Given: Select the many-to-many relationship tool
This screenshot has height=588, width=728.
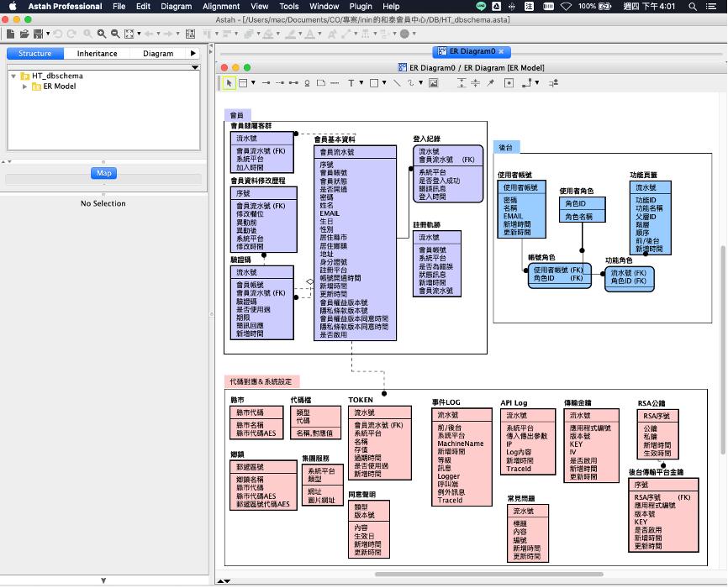Looking at the screenshot, I should (x=293, y=83).
